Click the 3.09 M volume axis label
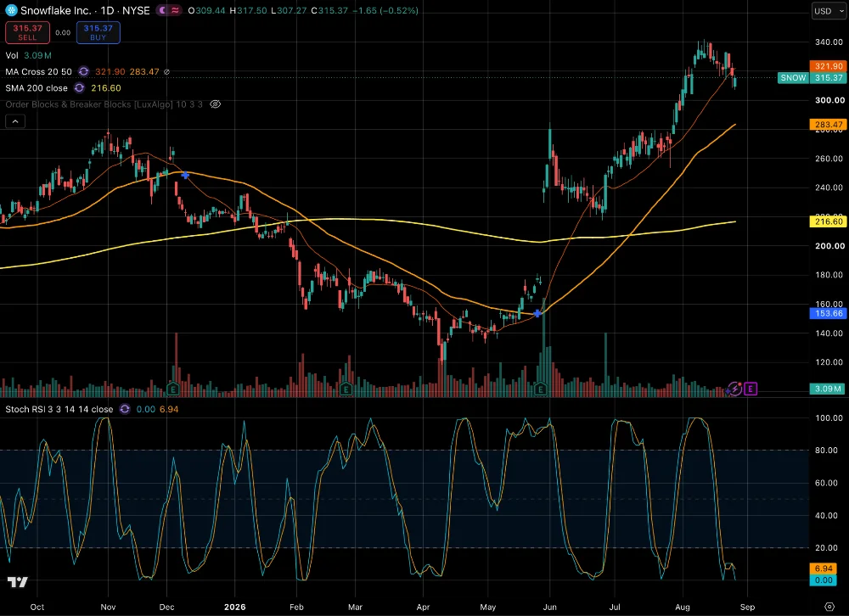849x616 pixels. (828, 389)
